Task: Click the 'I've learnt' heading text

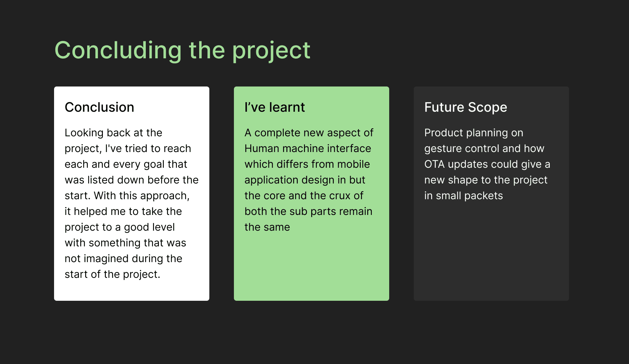Action: pyautogui.click(x=275, y=107)
